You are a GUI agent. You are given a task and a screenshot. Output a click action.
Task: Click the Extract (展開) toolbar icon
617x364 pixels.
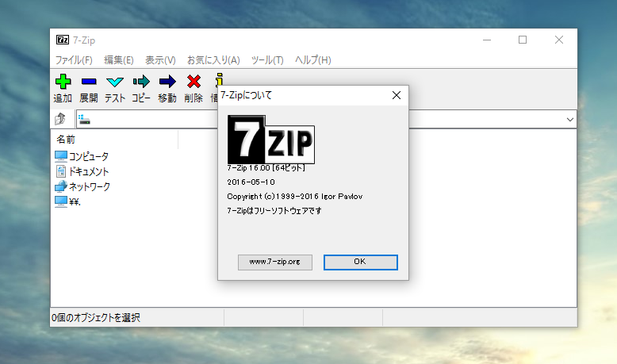[89, 82]
